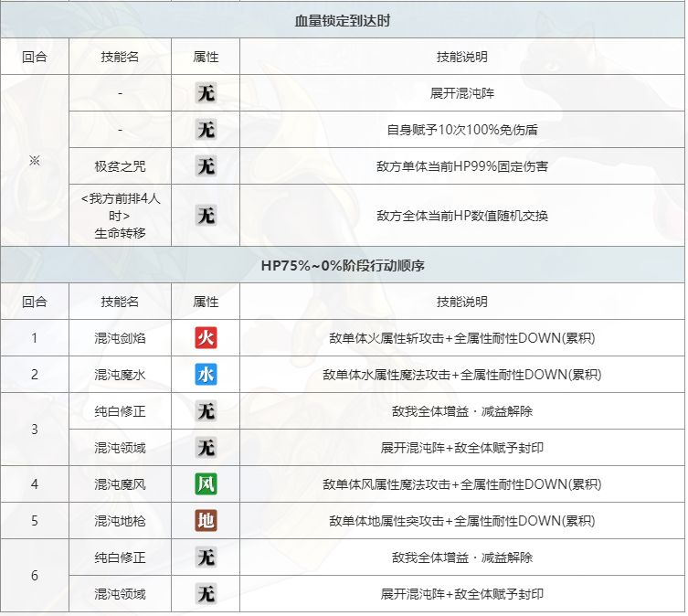Click description 敌方全体当前HP数值随机交换

[x=462, y=216]
